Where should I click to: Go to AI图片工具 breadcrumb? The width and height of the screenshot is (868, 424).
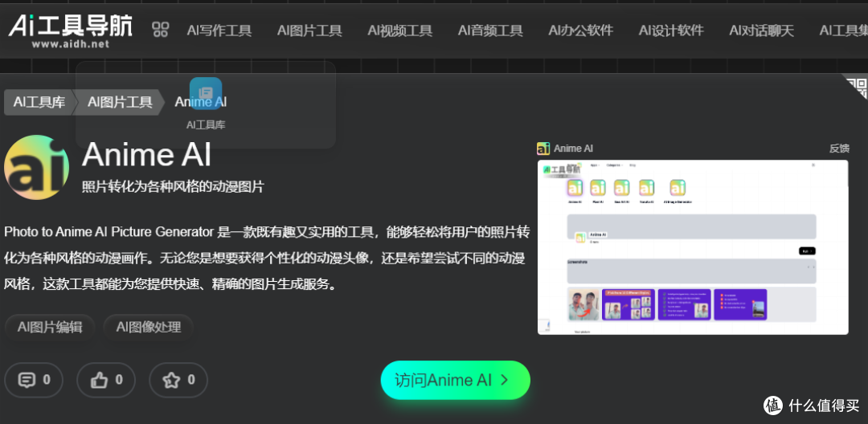(120, 102)
